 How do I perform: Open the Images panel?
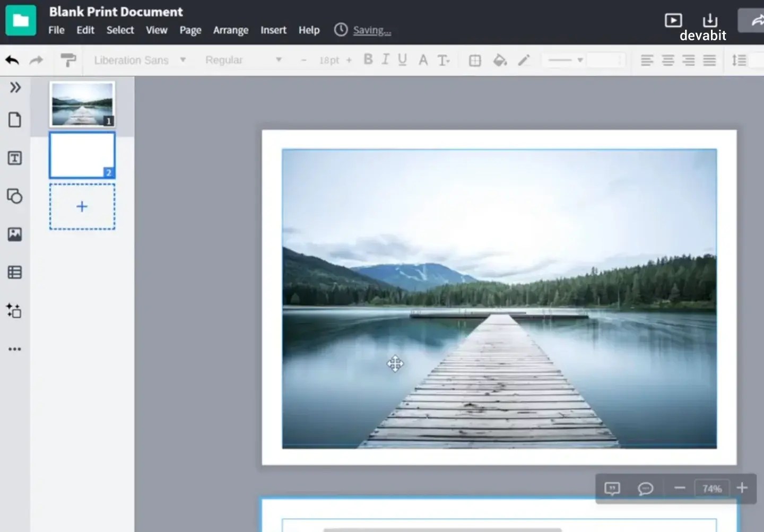pos(14,235)
